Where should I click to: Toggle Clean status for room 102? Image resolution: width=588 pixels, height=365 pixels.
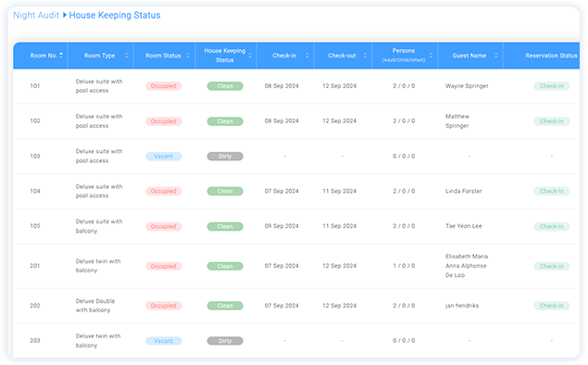tap(225, 121)
